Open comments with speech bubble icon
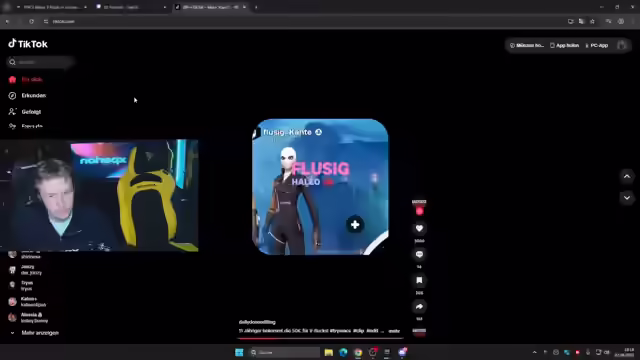Screen dimensions: 640x360 [419, 254]
